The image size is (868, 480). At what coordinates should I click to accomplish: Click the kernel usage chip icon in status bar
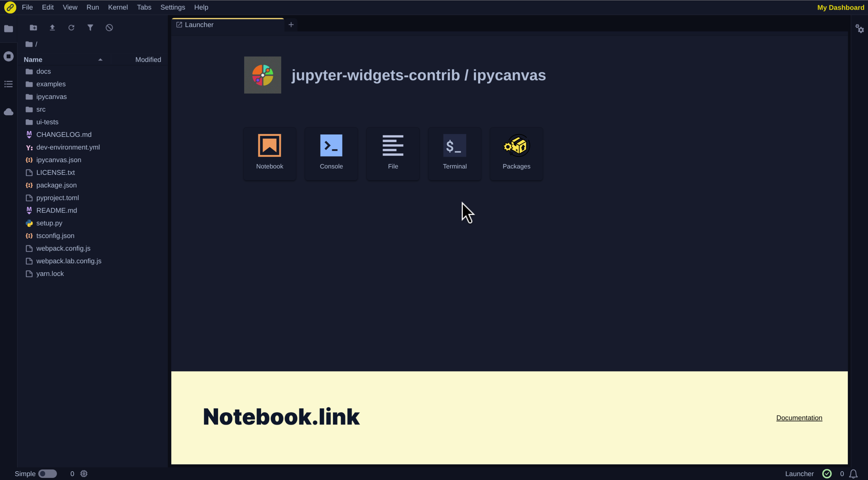coord(84,474)
